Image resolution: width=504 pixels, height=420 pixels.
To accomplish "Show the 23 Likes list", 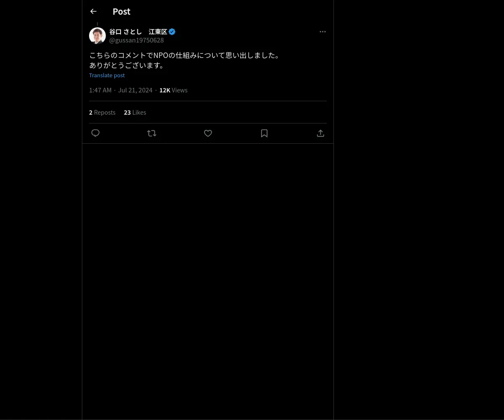I will click(x=135, y=113).
